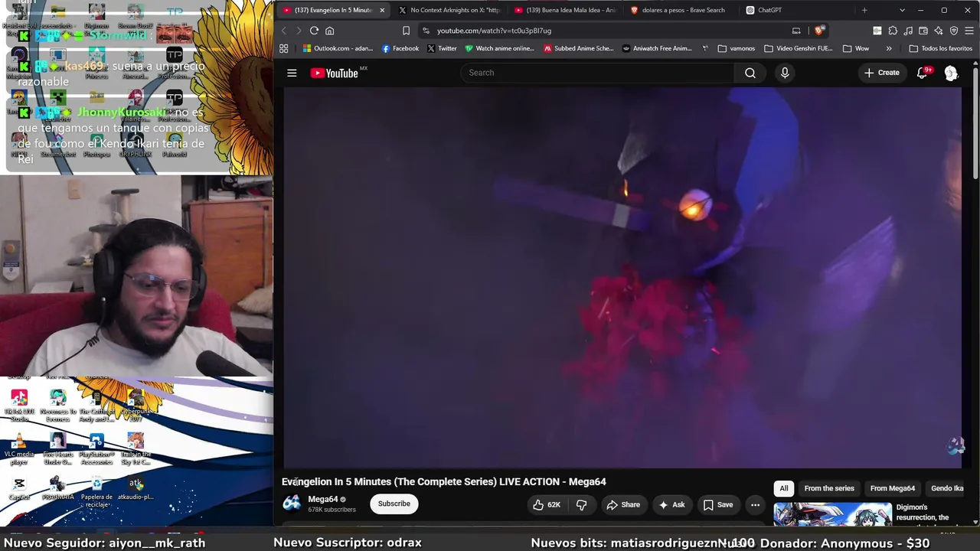
Task: Open Brave Wallet toolbar icon
Action: (x=923, y=31)
